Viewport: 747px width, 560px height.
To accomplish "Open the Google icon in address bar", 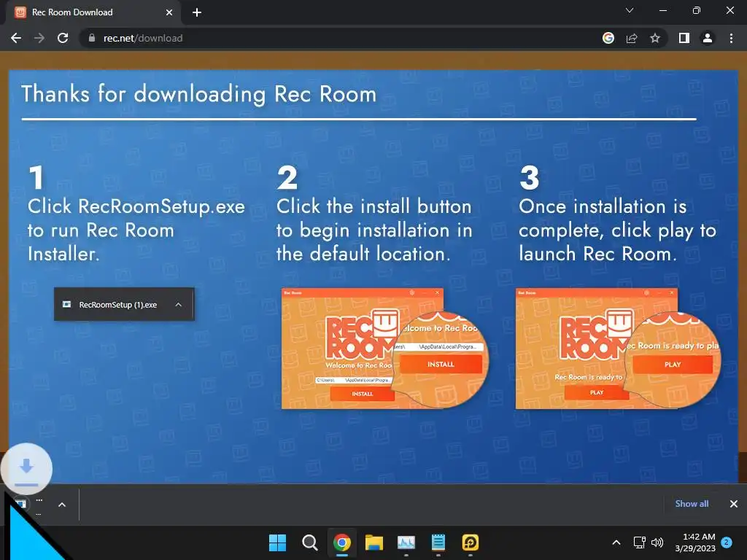I will click(608, 38).
